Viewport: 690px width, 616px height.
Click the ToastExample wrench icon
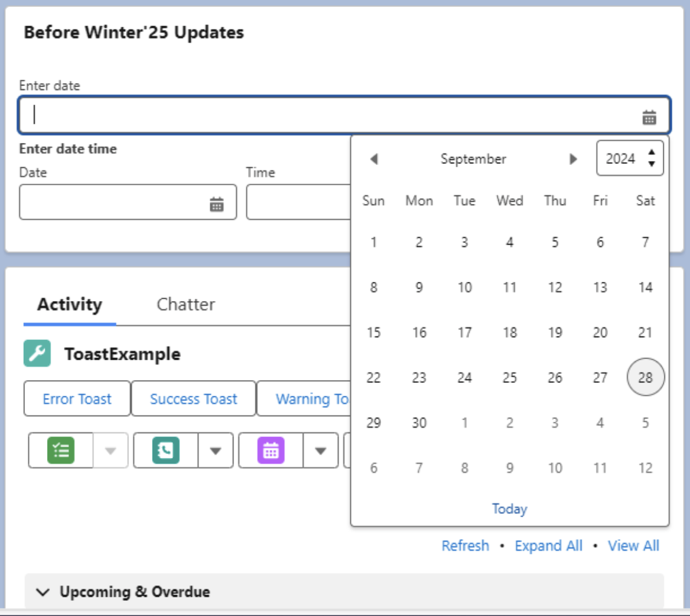pos(38,353)
